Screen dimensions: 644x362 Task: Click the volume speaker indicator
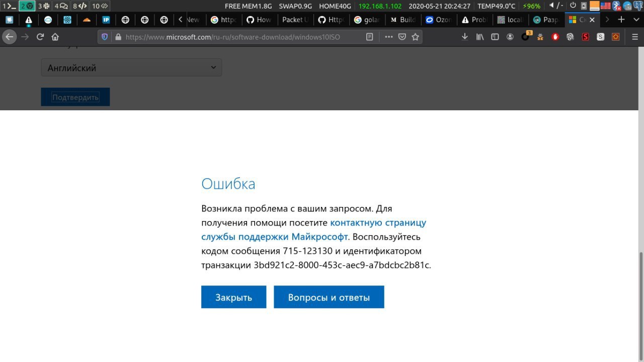(x=551, y=6)
